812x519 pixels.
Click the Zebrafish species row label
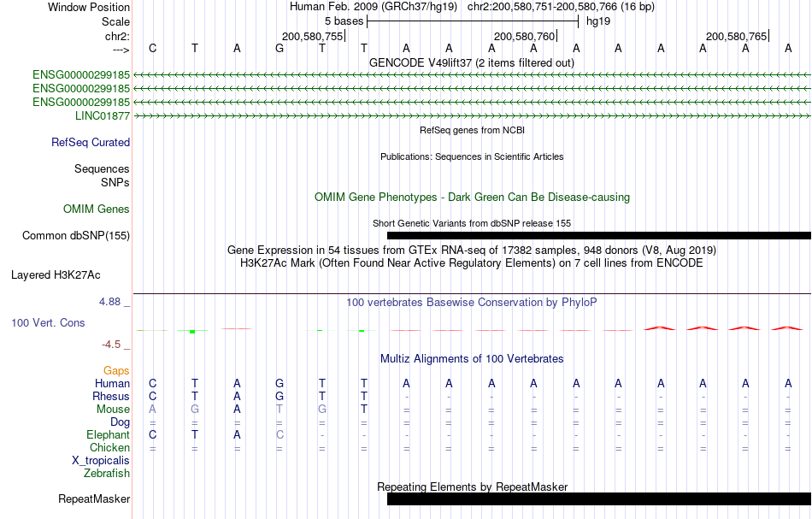pos(107,474)
